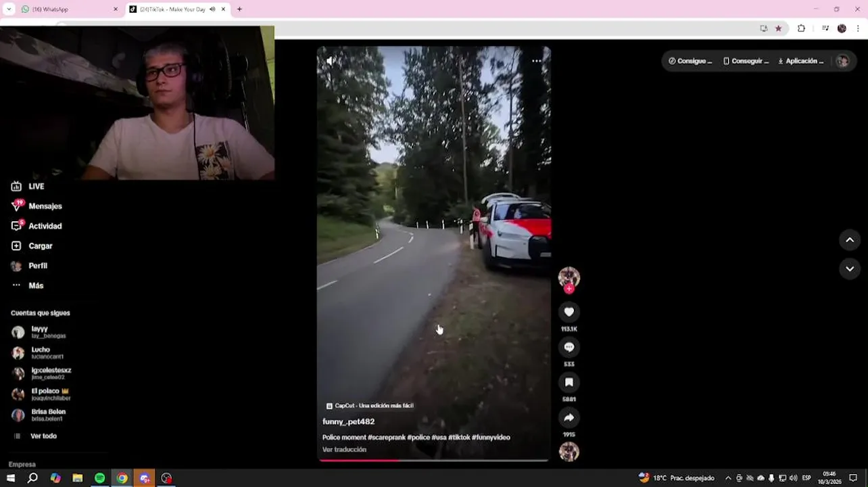Open Spotify from the taskbar
This screenshot has height=487, width=868.
click(x=100, y=478)
